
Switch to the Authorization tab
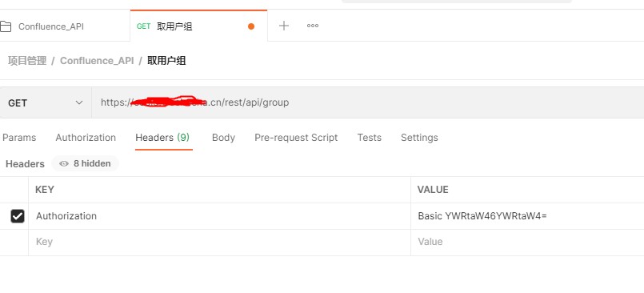[86, 138]
